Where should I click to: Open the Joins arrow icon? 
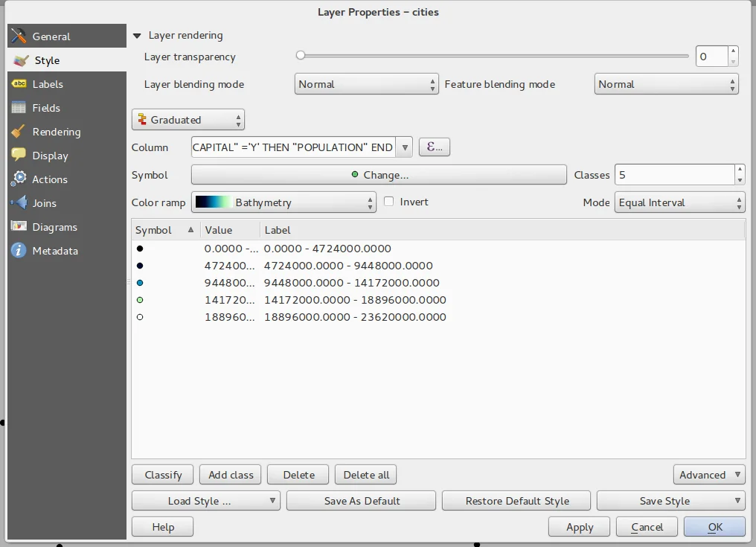19,203
